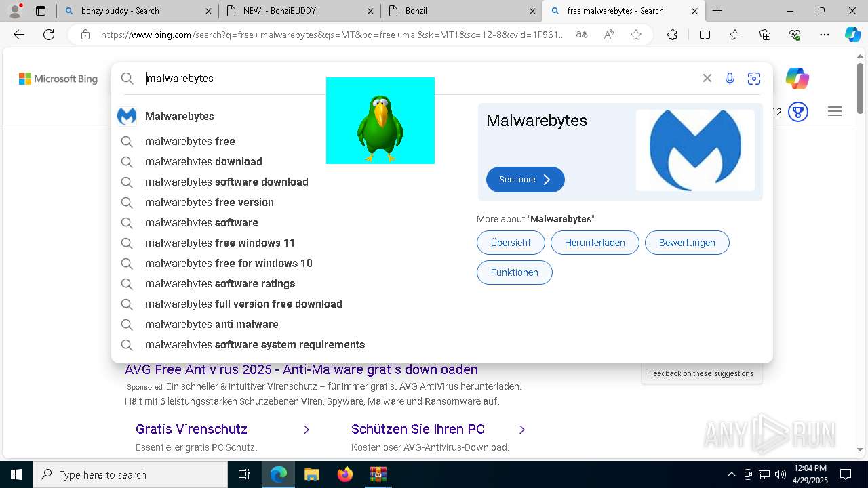Clear the search box with the X
The height and width of the screenshot is (488, 868).
[707, 78]
